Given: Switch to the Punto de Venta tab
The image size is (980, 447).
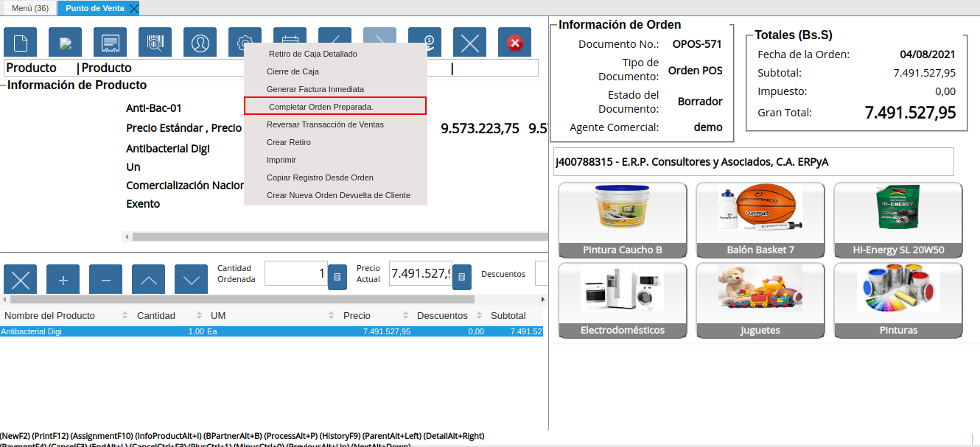Looking at the screenshot, I should (94, 8).
